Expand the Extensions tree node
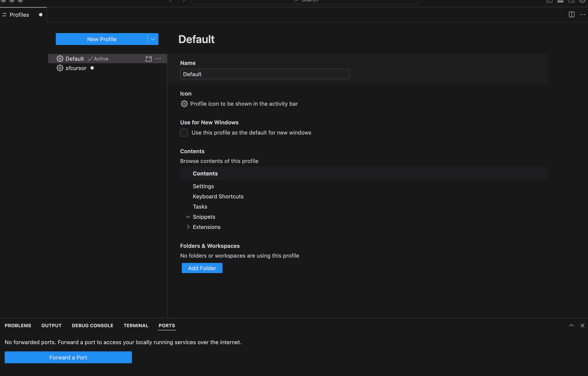588x376 pixels. (x=188, y=227)
